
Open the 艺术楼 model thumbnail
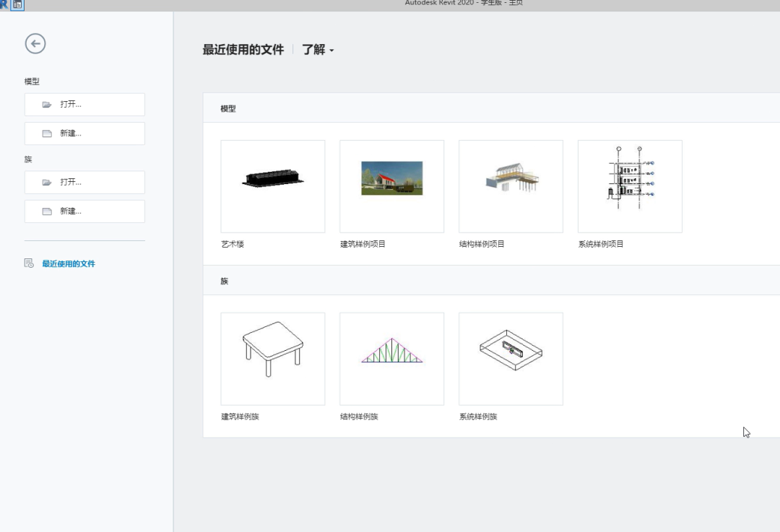coord(272,186)
